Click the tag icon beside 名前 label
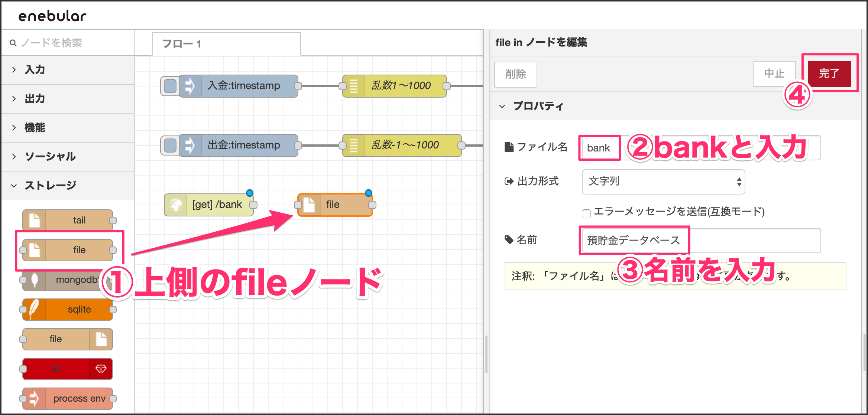The width and height of the screenshot is (868, 415). pyautogui.click(x=509, y=240)
